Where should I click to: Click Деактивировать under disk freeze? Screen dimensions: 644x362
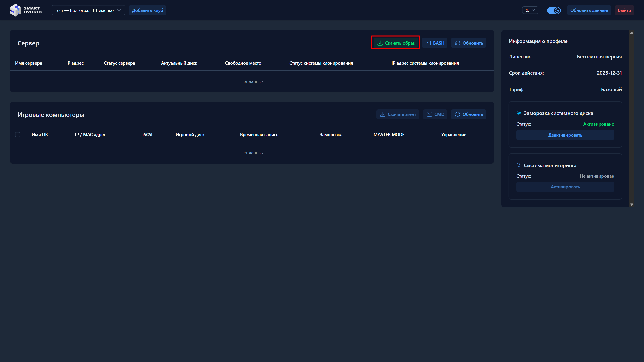coord(565,135)
